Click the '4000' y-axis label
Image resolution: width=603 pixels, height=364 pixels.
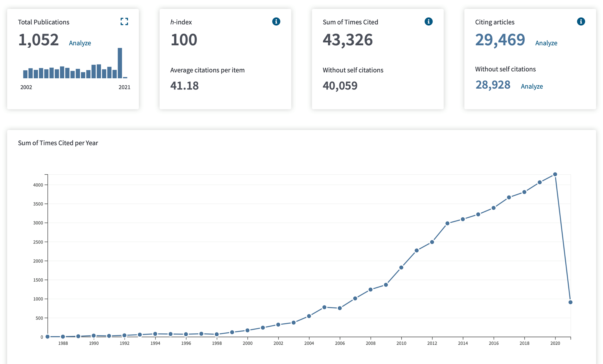pyautogui.click(x=38, y=185)
